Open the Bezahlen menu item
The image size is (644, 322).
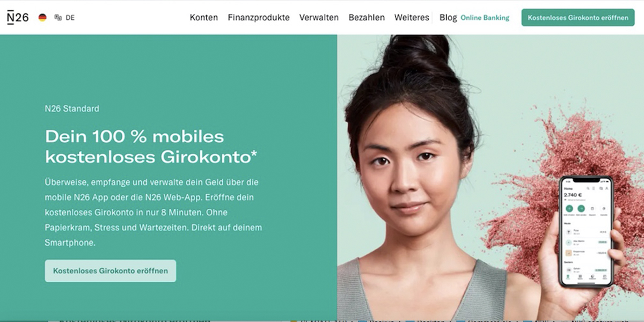[367, 17]
